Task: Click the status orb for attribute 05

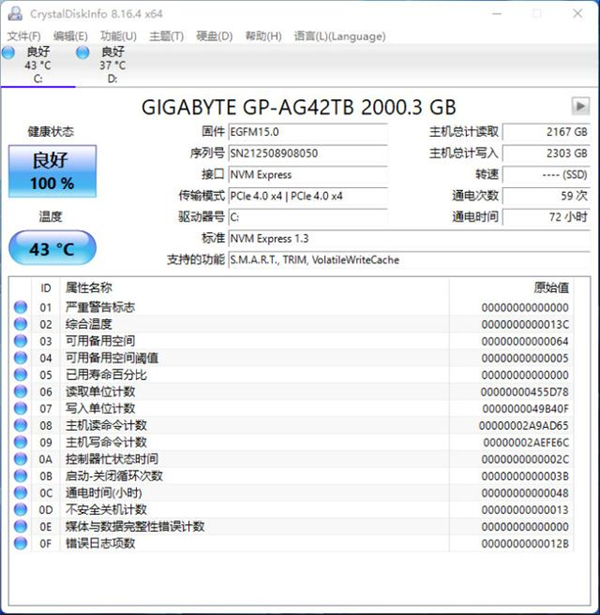Action: 20,375
